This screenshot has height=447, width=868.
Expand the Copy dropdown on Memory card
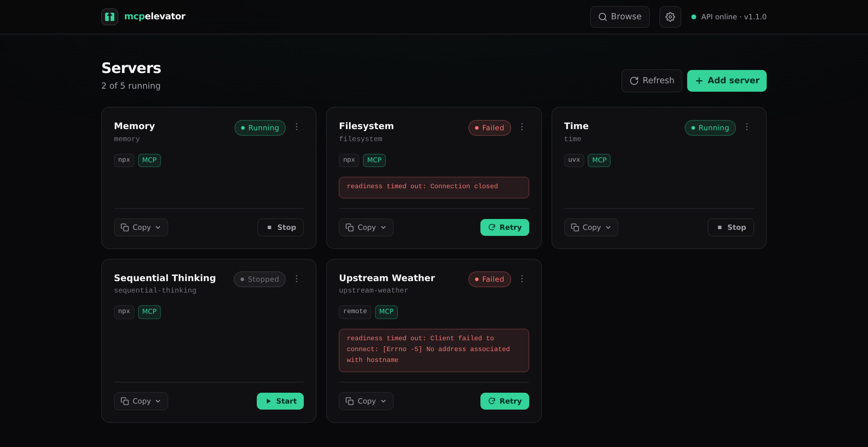[141, 227]
